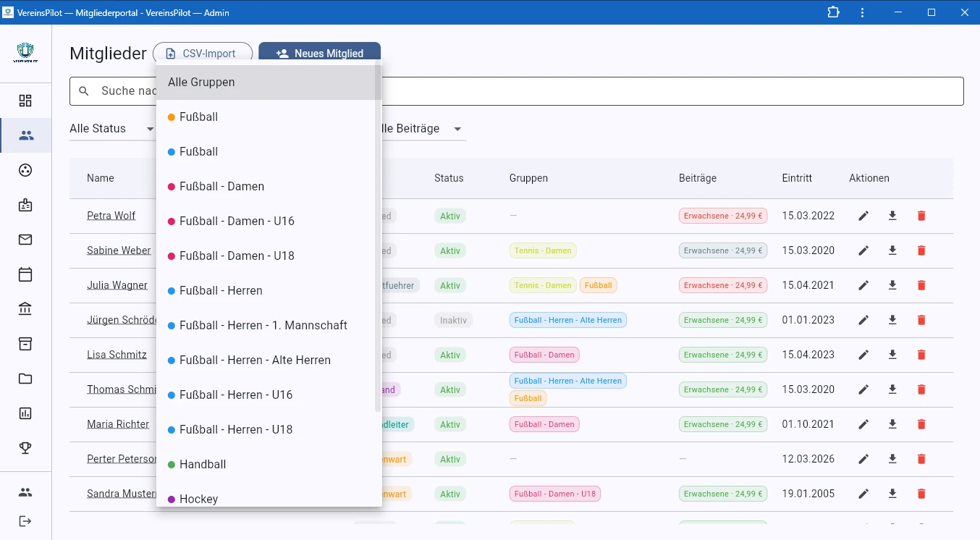Expand the Beiträge filter dropdown arrow
Screen dimensions: 980x540
tap(457, 129)
